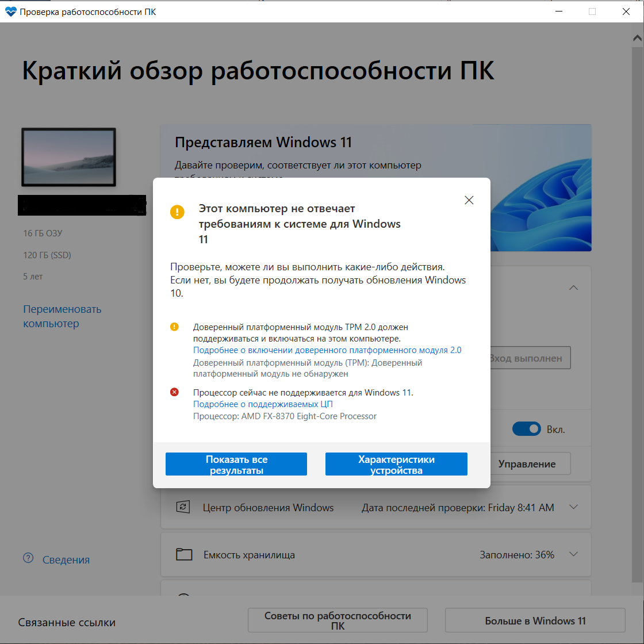644x644 pixels.
Task: Click the Представляем Windows 11 heading
Action: [x=263, y=142]
